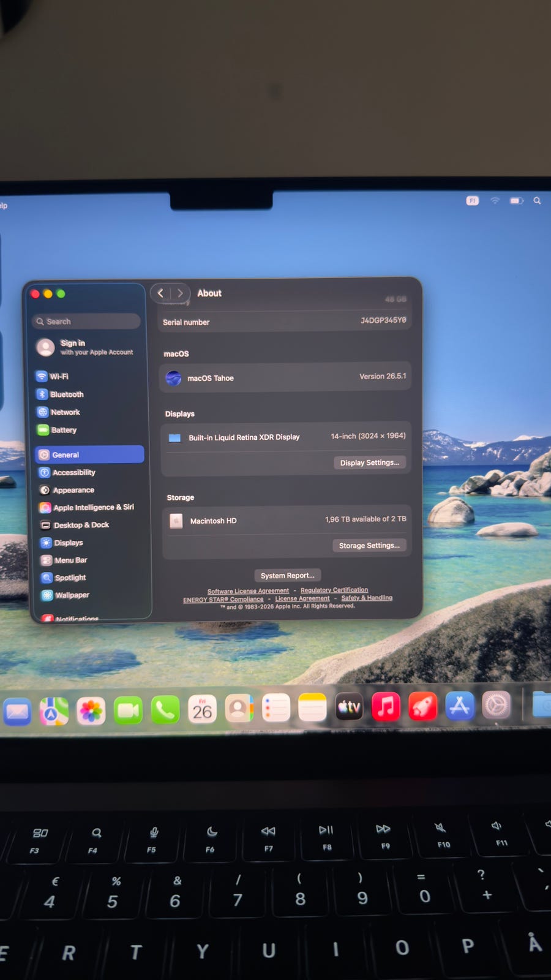The image size is (551, 980).
Task: Select General in the sidebar
Action: pos(89,454)
